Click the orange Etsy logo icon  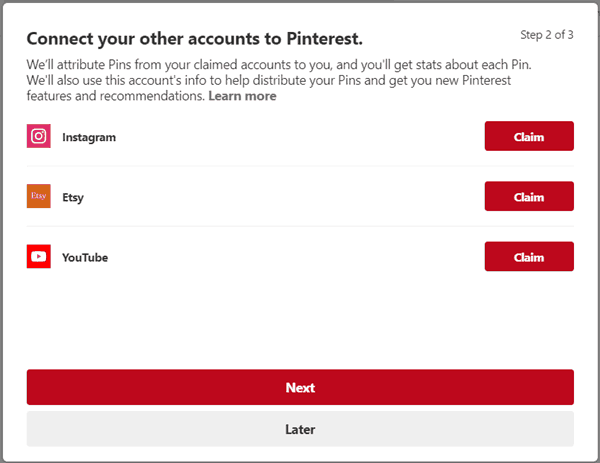(x=39, y=196)
